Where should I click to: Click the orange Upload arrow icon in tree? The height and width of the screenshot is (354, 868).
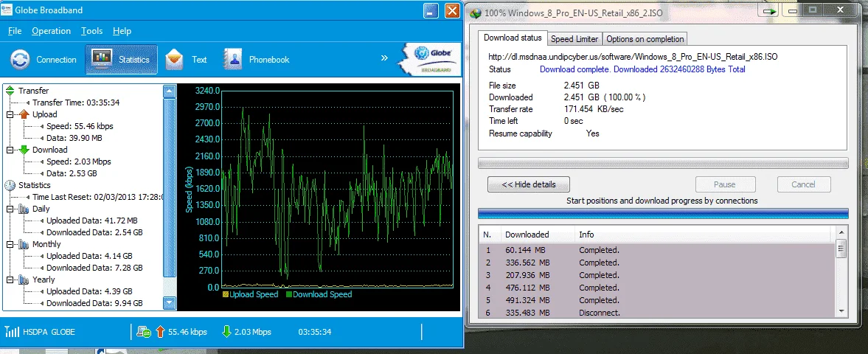click(x=24, y=114)
